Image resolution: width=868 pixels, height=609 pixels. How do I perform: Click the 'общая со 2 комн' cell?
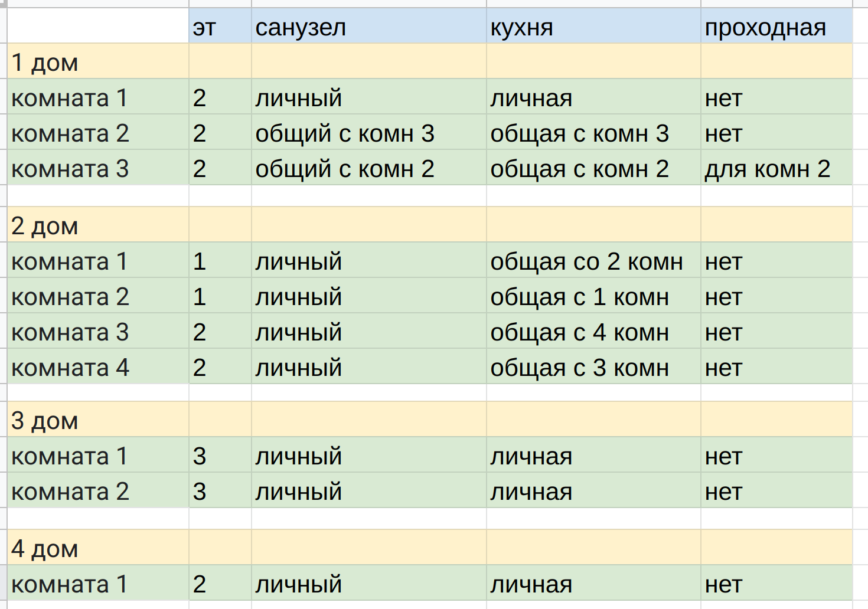coord(593,260)
